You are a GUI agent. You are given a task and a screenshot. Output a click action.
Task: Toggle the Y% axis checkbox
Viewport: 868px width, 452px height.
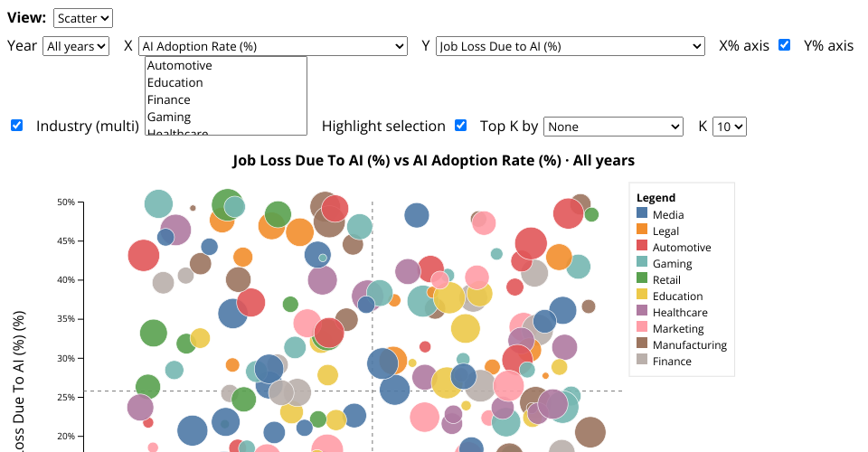click(16, 126)
